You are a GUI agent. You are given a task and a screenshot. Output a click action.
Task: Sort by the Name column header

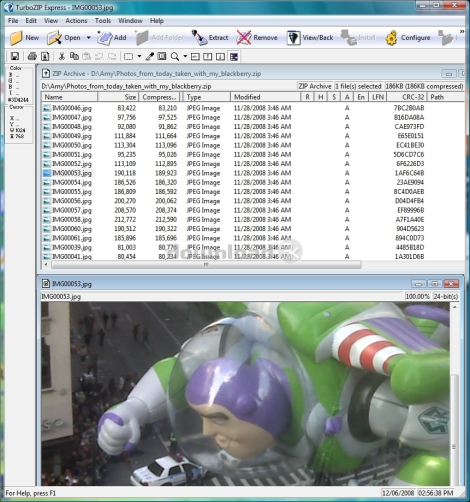(69, 97)
